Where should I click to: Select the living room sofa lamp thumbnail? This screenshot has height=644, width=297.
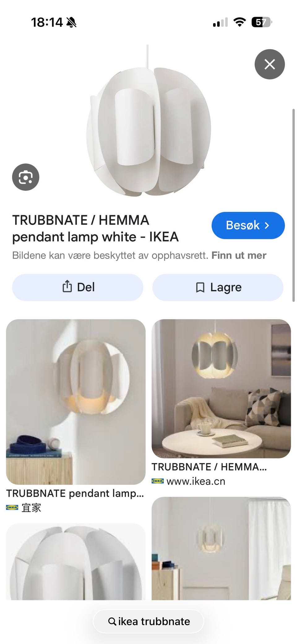click(221, 389)
